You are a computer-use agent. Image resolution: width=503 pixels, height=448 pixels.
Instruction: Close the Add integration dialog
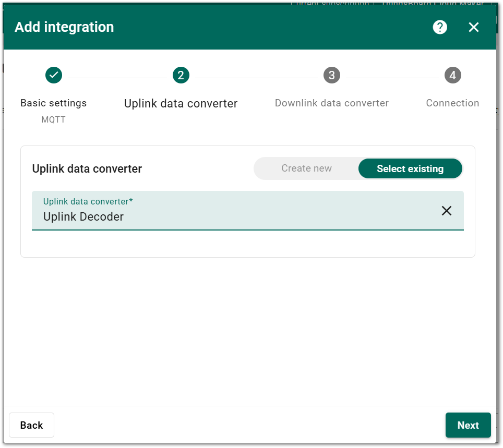[x=474, y=27]
